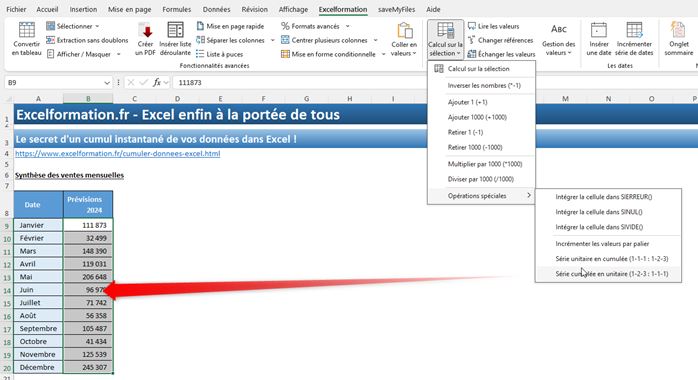
Task: Open the saveMyFiles tab
Action: pyautogui.click(x=396, y=9)
